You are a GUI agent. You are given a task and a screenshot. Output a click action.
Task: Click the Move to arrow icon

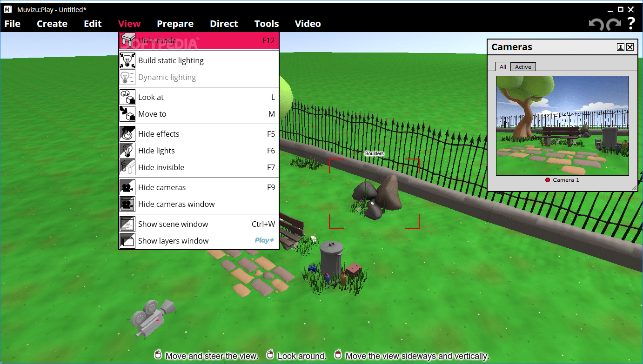coord(127,114)
